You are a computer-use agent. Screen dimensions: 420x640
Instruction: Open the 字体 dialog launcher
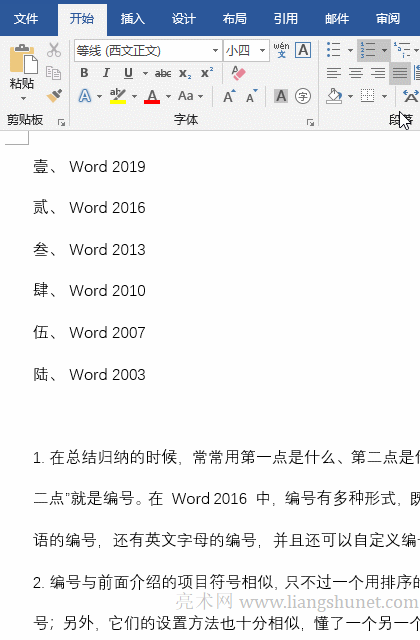pyautogui.click(x=310, y=122)
